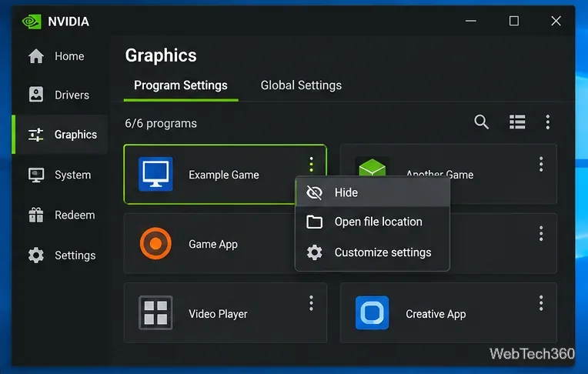Open the Redeem gift section
The width and height of the screenshot is (588, 374).
point(60,215)
